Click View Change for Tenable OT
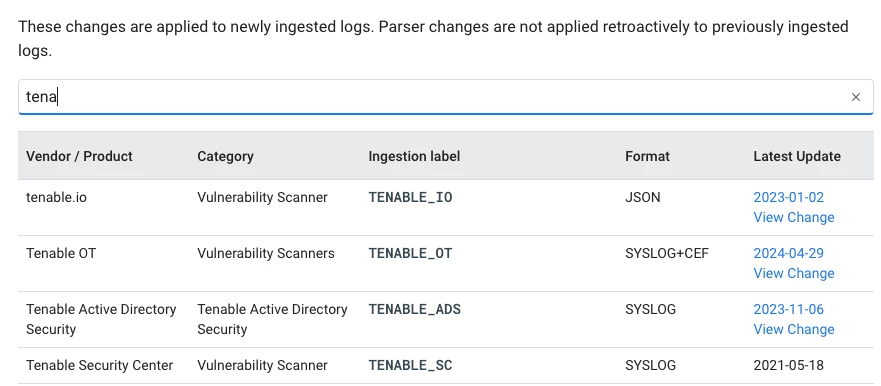The height and width of the screenshot is (386, 881). pyautogui.click(x=793, y=274)
